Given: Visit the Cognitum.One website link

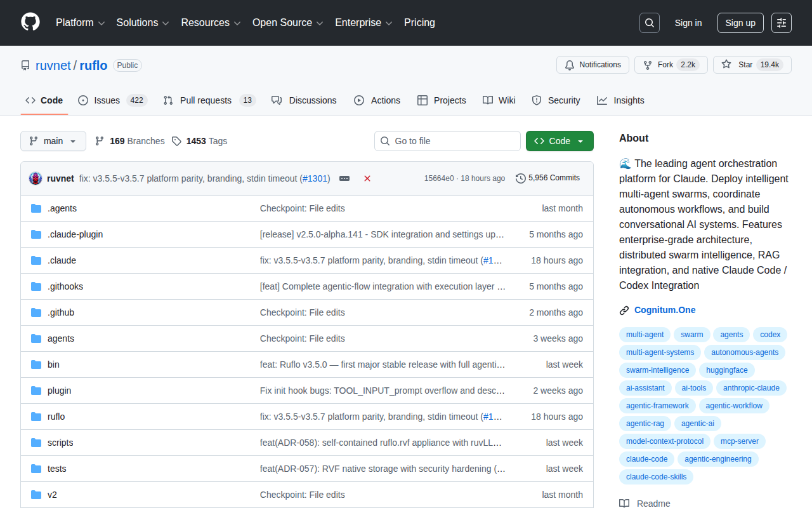Looking at the screenshot, I should 665,310.
